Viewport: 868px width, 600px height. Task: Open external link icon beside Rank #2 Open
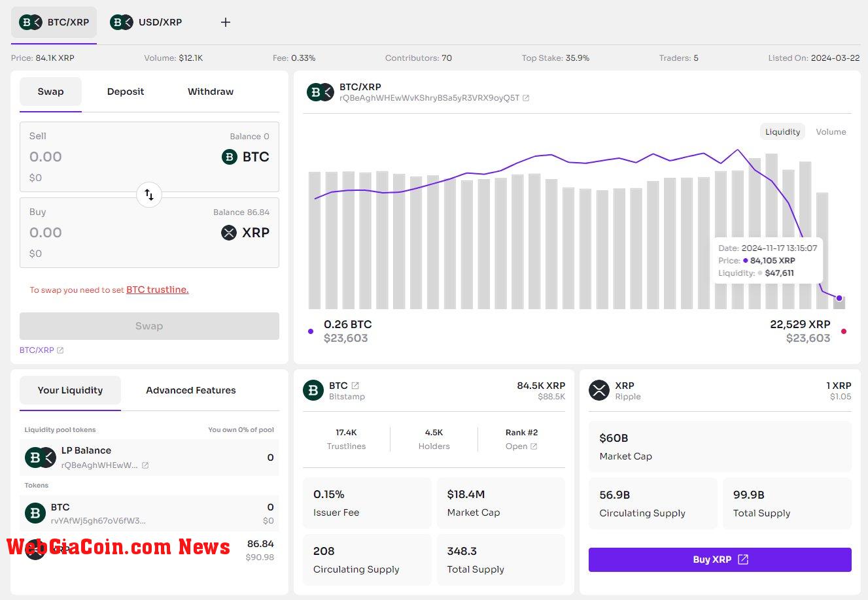[x=534, y=446]
